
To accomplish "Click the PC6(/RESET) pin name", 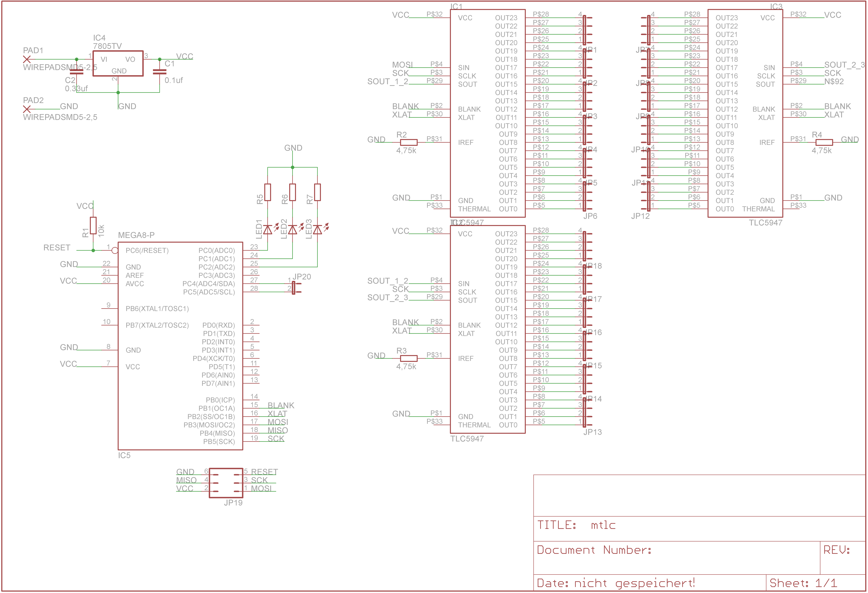I will tap(147, 250).
